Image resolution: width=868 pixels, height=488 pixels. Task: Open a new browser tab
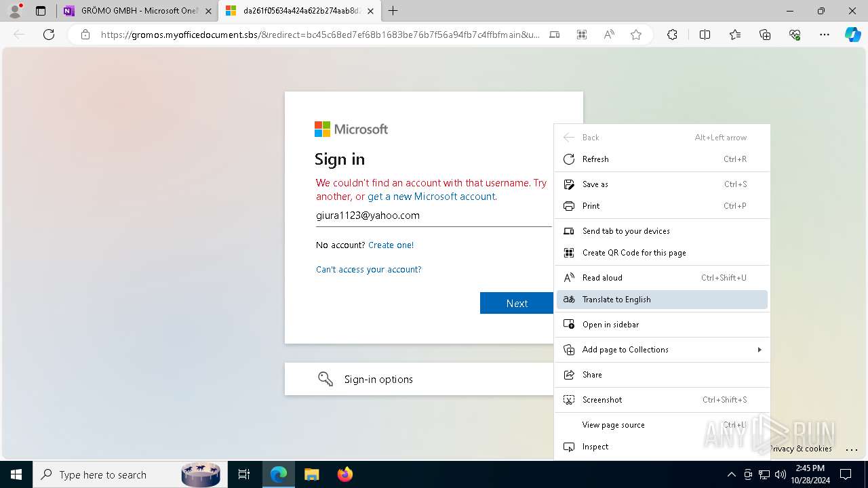[393, 11]
